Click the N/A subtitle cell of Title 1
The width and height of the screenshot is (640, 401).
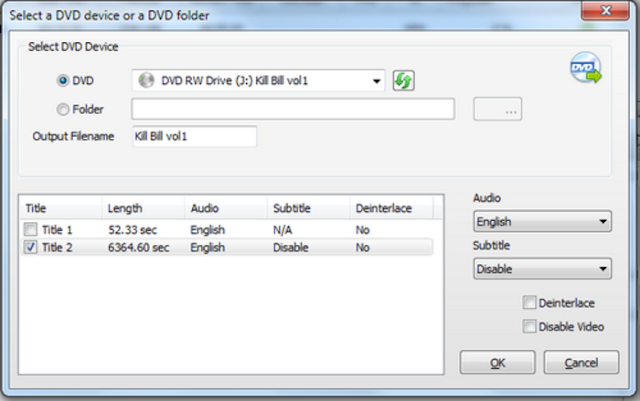tap(282, 230)
